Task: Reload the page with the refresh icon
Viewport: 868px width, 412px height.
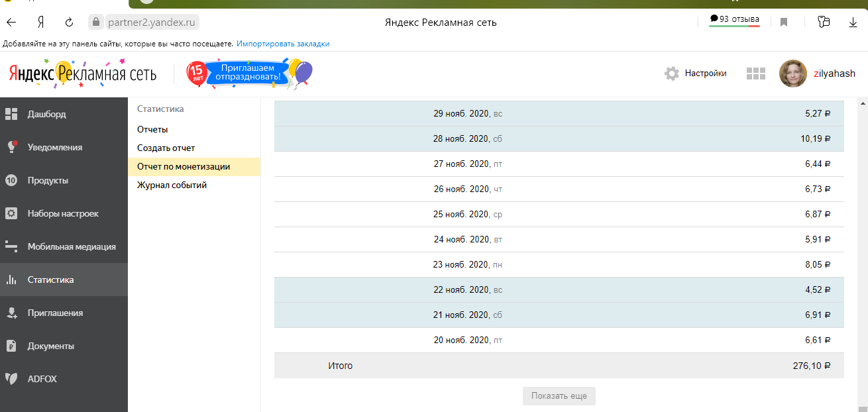Action: pos(69,23)
